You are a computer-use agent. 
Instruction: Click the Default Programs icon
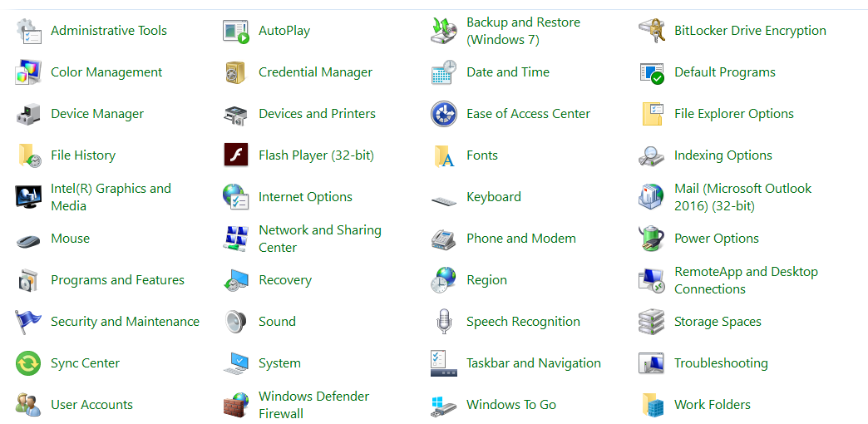tap(652, 72)
